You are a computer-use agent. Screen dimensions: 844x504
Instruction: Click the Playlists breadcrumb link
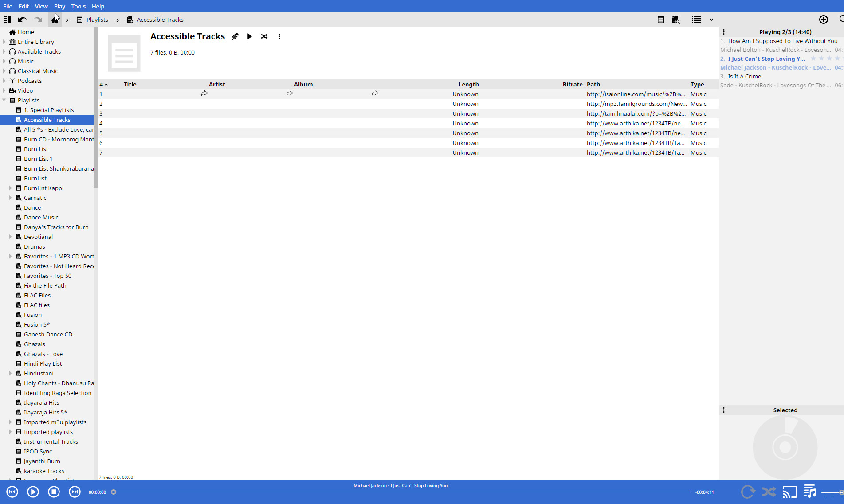point(97,20)
